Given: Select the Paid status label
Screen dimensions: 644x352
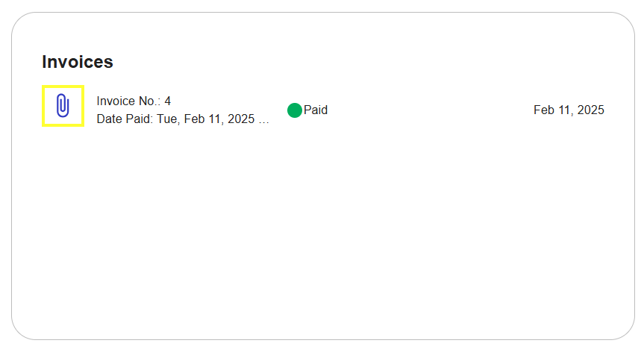Looking at the screenshot, I should click(316, 110).
